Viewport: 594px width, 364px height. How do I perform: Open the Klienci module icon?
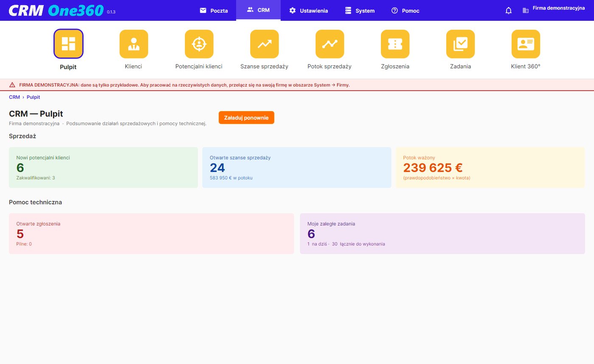pos(134,44)
